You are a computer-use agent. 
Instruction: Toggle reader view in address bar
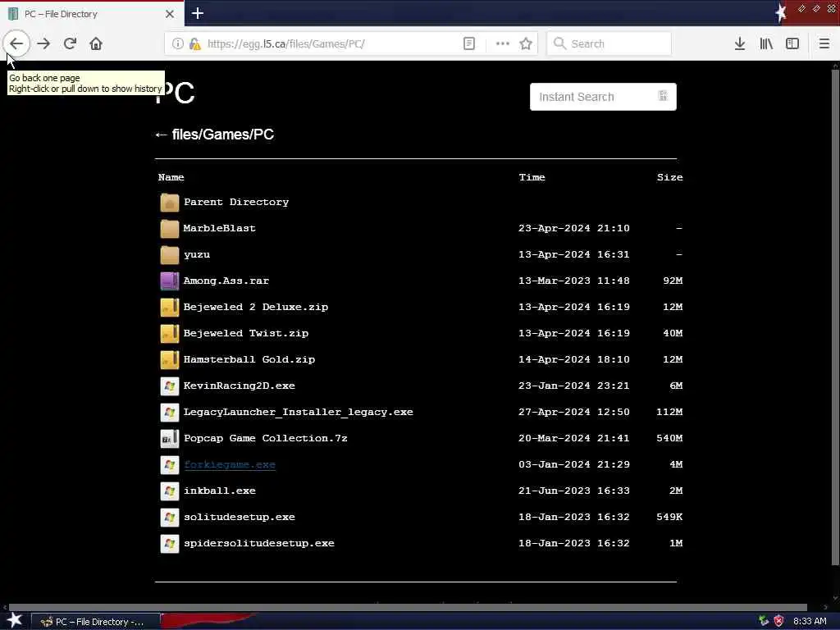point(468,44)
